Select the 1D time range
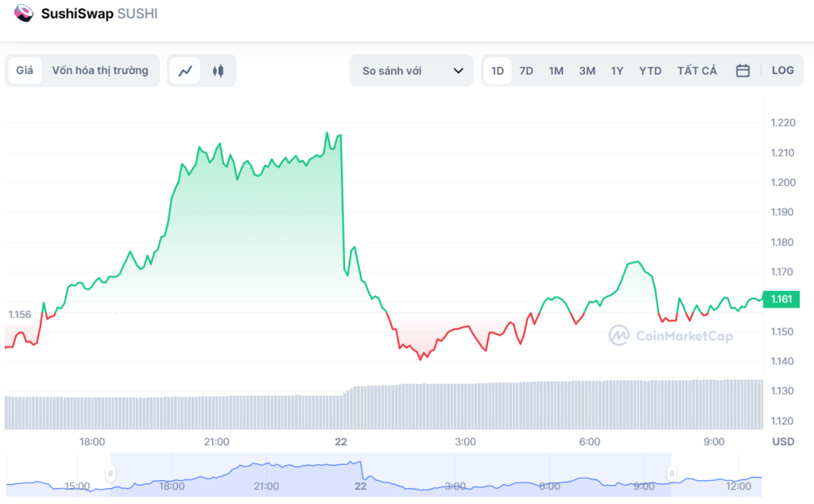Viewport: 814px width, 504px height. pyautogui.click(x=498, y=71)
